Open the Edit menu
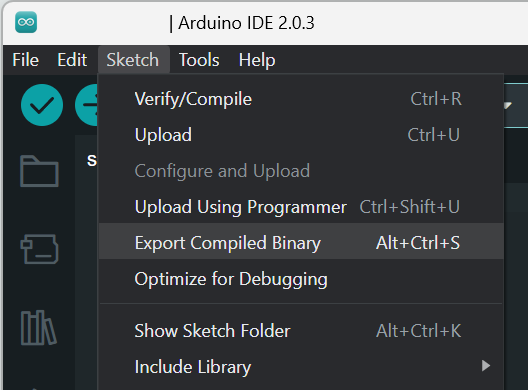Image resolution: width=528 pixels, height=390 pixels. (72, 60)
